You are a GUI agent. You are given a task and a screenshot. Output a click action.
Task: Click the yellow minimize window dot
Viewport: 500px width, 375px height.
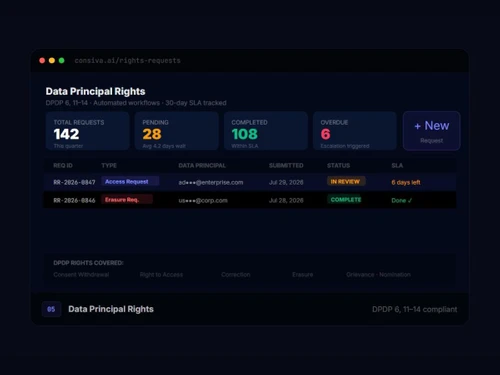point(52,60)
